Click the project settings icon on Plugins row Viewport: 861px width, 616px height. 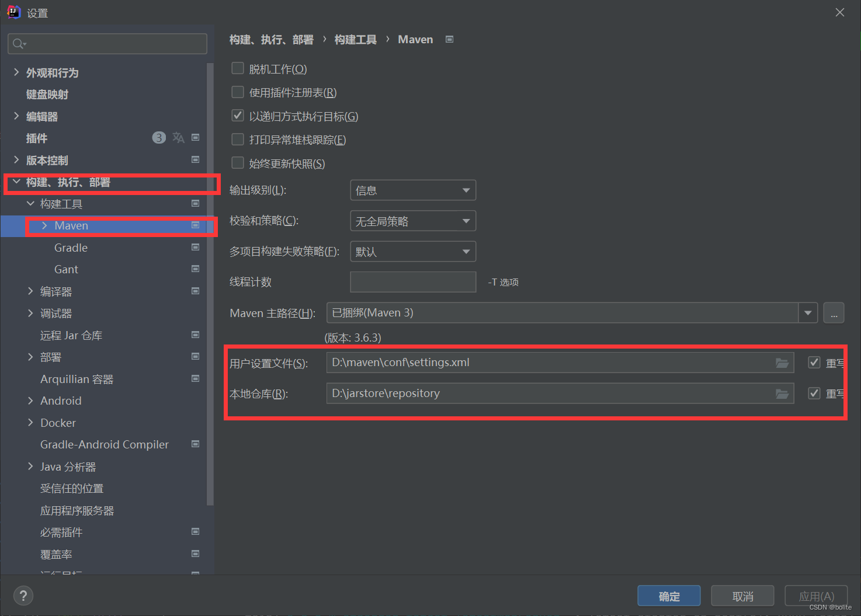point(196,138)
